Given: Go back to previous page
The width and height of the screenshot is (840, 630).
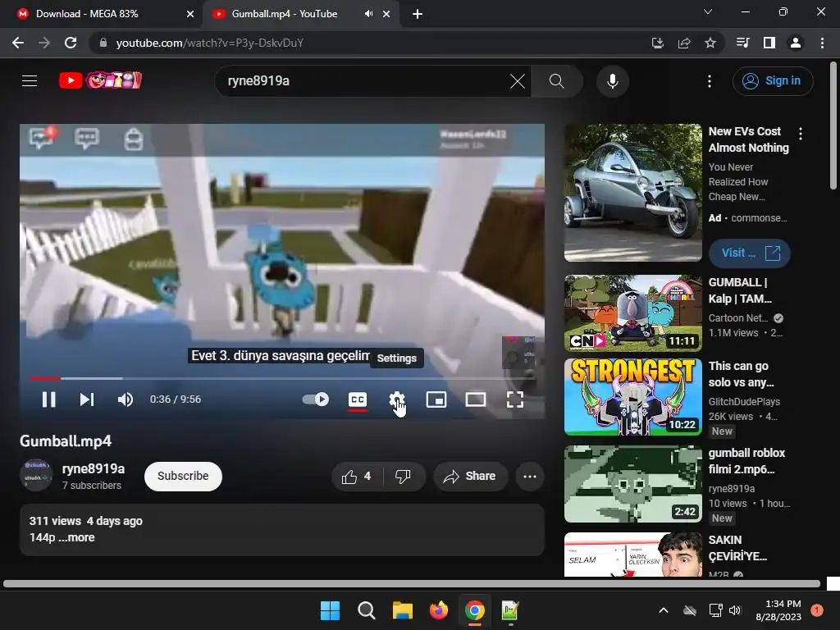Looking at the screenshot, I should click(18, 43).
